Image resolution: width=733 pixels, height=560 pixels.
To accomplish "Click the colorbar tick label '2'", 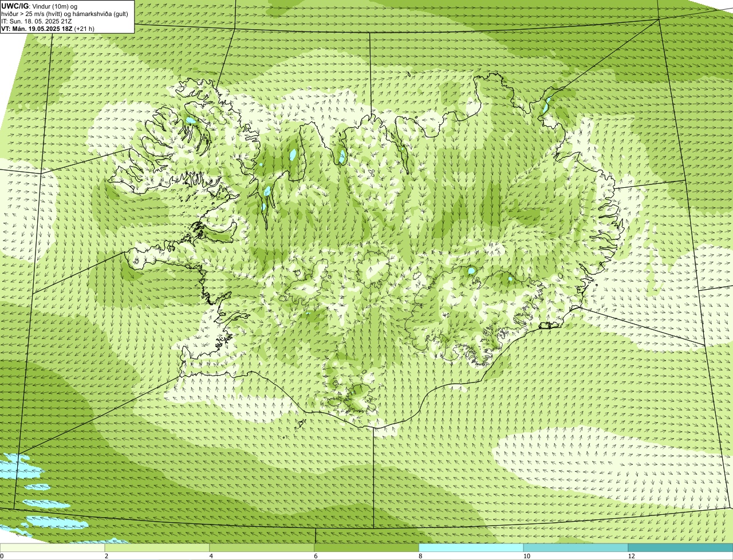I will 106,556.
